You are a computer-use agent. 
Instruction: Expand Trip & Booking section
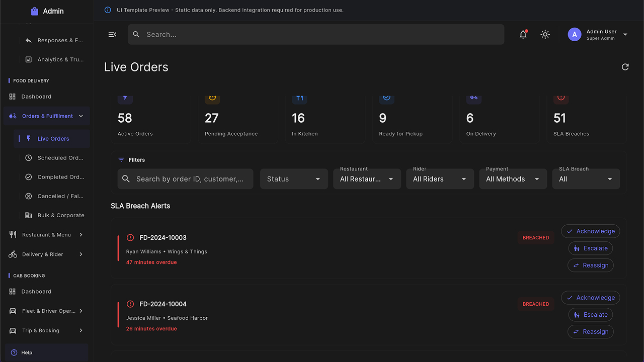(x=46, y=331)
